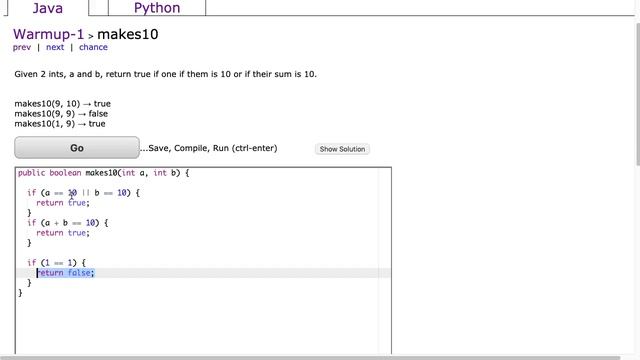Click the problem description sentence

[165, 74]
